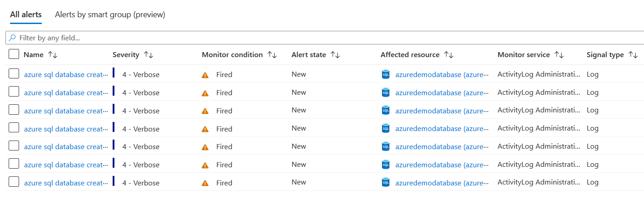The width and height of the screenshot is (644, 204).
Task: Click the Fired warning triangle in first row
Action: click(205, 75)
